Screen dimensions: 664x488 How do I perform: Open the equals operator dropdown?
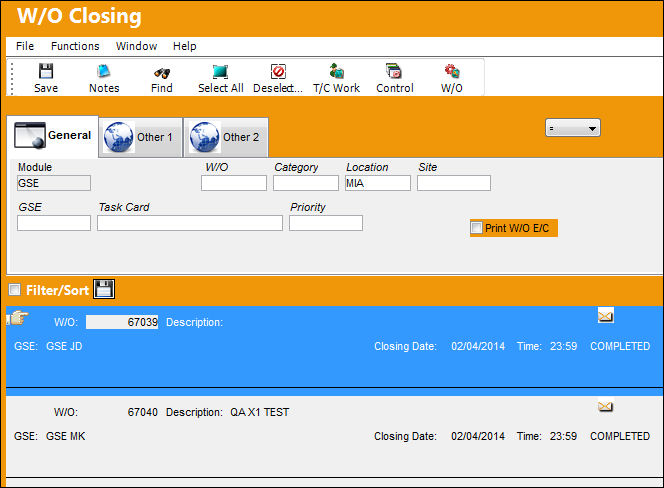pyautogui.click(x=573, y=128)
